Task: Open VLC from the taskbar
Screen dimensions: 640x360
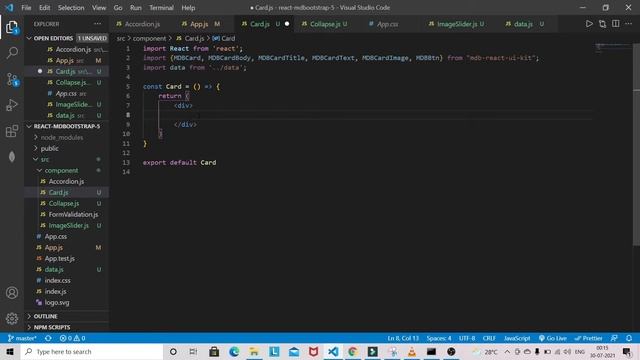Action: click(x=412, y=352)
